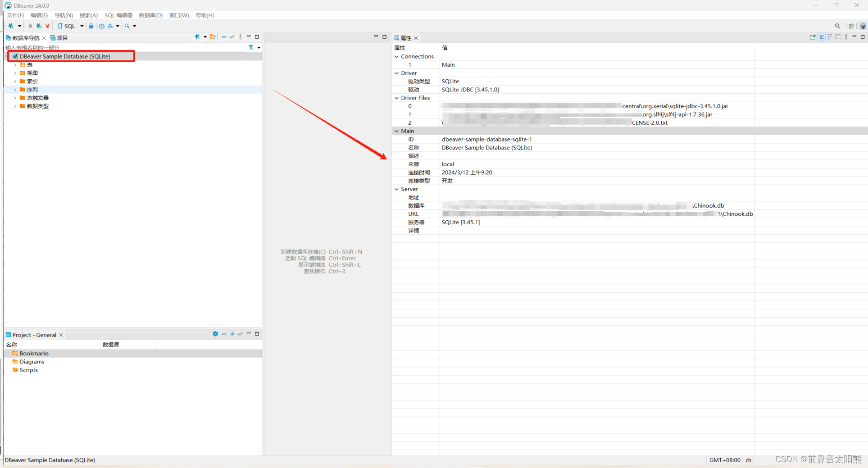Toggle show categories in properties panel
Viewport: 868px width, 468px height.
click(x=822, y=37)
